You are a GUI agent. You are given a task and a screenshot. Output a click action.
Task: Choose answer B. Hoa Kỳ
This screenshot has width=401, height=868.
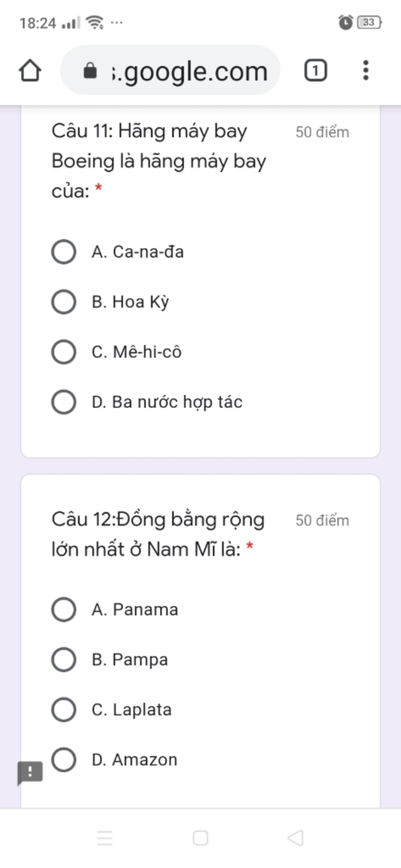click(64, 302)
